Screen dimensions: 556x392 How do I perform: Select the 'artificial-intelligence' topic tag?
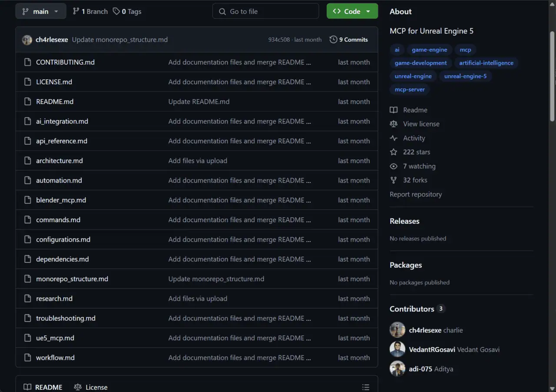click(486, 63)
